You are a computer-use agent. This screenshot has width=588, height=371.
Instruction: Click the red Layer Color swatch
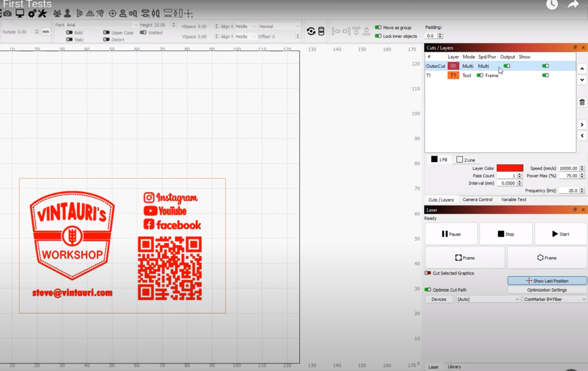coord(509,168)
